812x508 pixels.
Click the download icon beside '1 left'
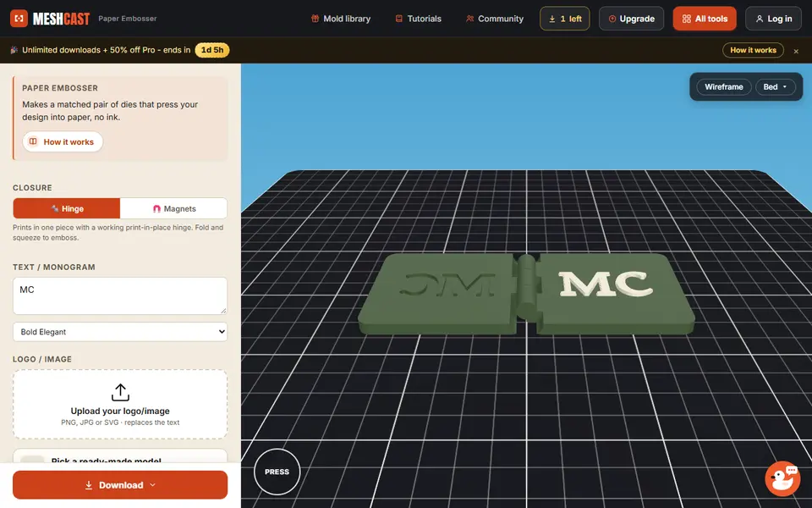552,19
